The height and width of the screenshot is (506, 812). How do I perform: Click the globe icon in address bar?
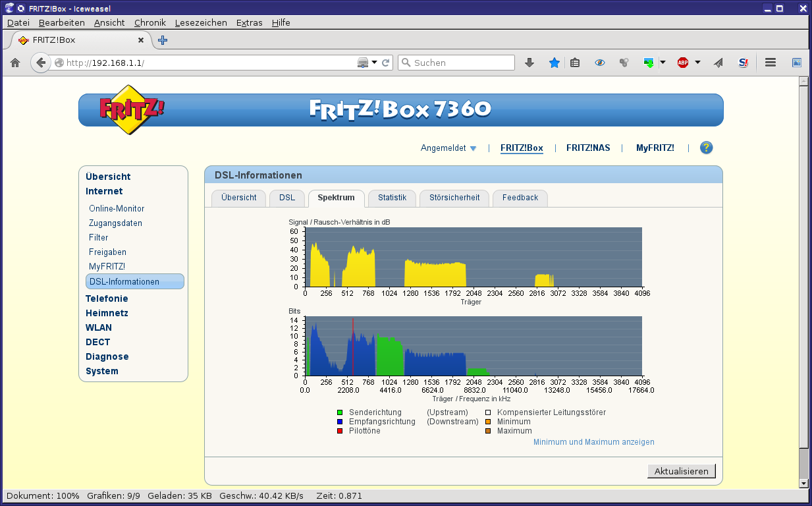pos(59,63)
